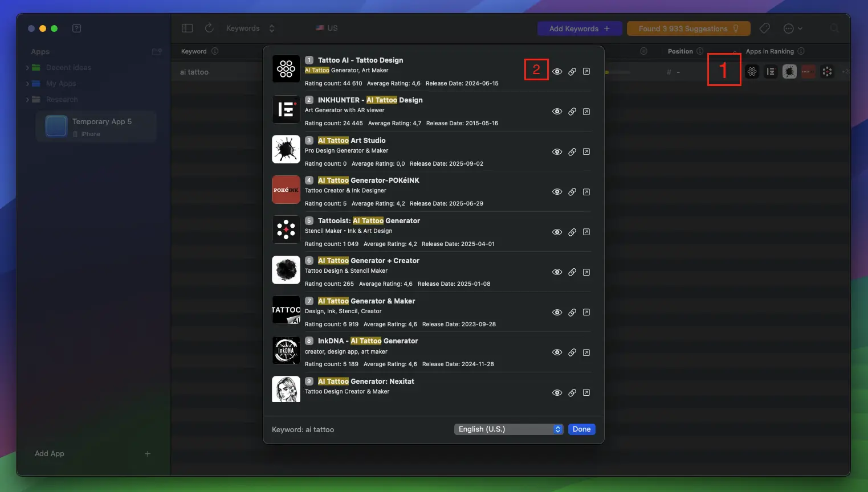This screenshot has width=868, height=492.
Task: Open INKHUNTER in external App Store view
Action: pos(586,112)
